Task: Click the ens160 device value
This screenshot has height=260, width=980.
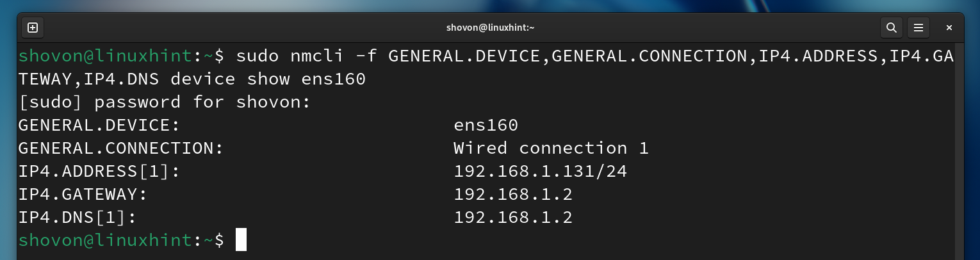Action: pyautogui.click(x=486, y=125)
